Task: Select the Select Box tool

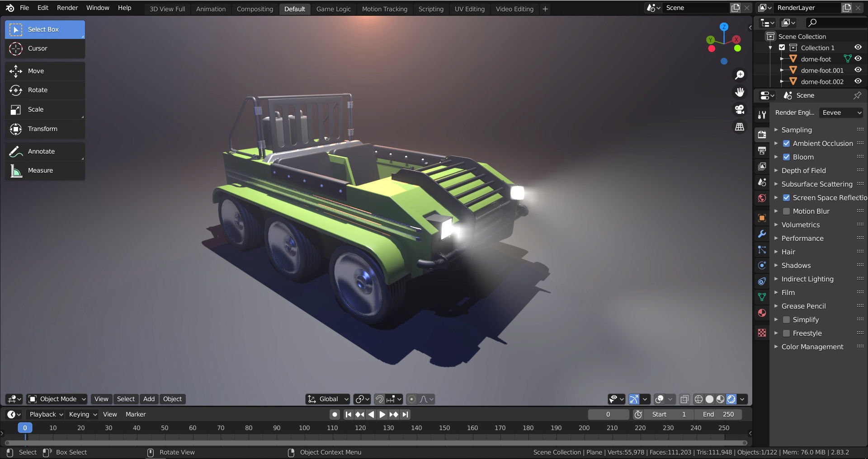Action: (45, 29)
